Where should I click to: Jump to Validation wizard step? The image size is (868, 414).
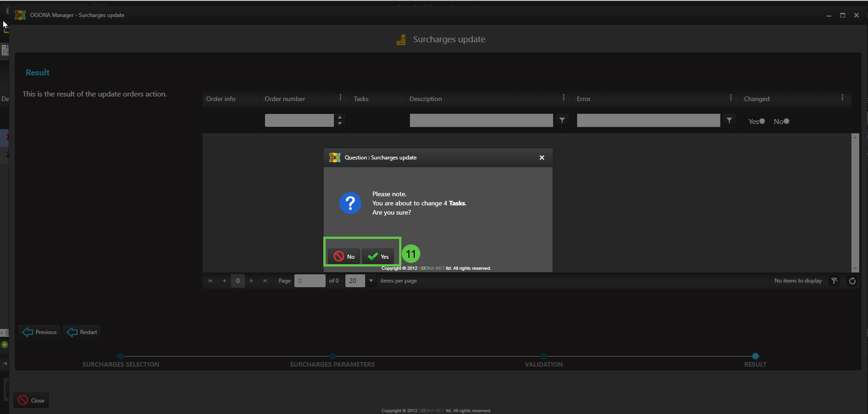coord(544,356)
